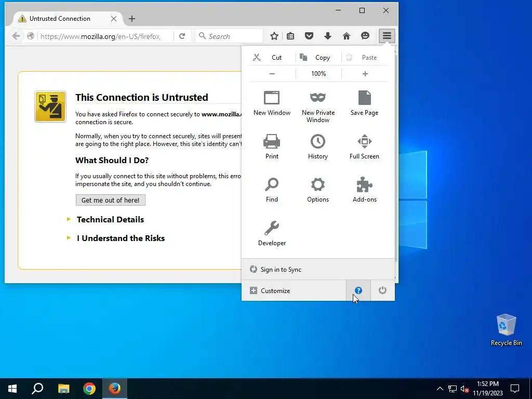Open a new tab with plus button
The image size is (532, 399).
coord(132,19)
